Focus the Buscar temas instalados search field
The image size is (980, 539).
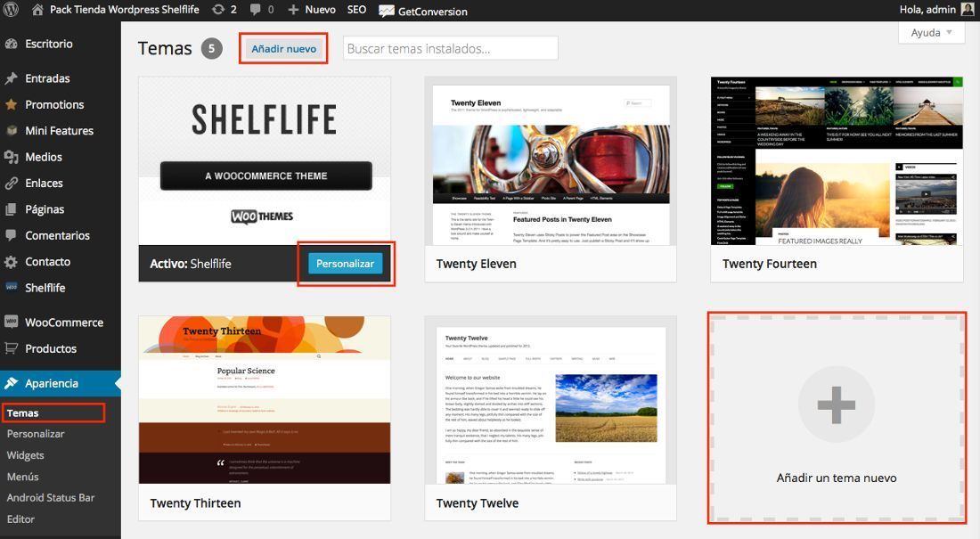click(451, 48)
